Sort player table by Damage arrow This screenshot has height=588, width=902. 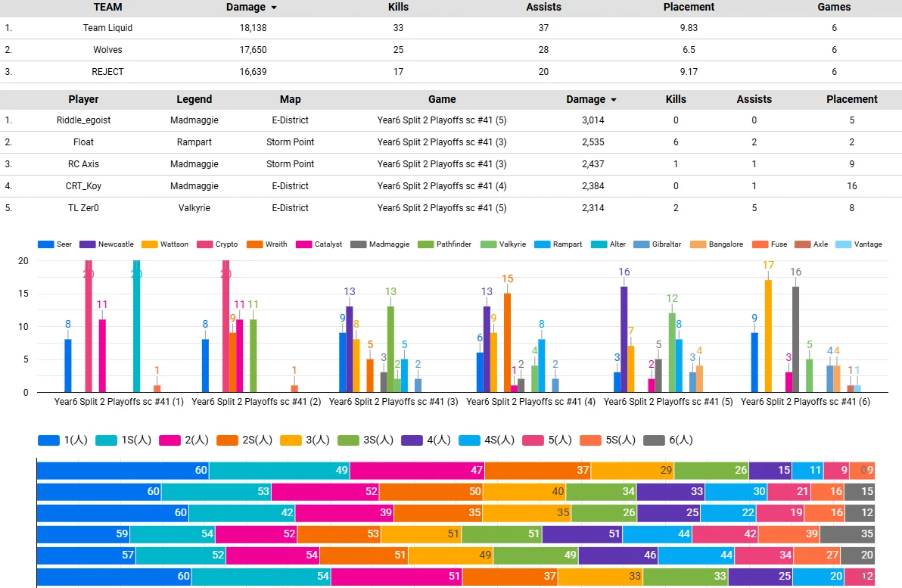click(x=614, y=100)
